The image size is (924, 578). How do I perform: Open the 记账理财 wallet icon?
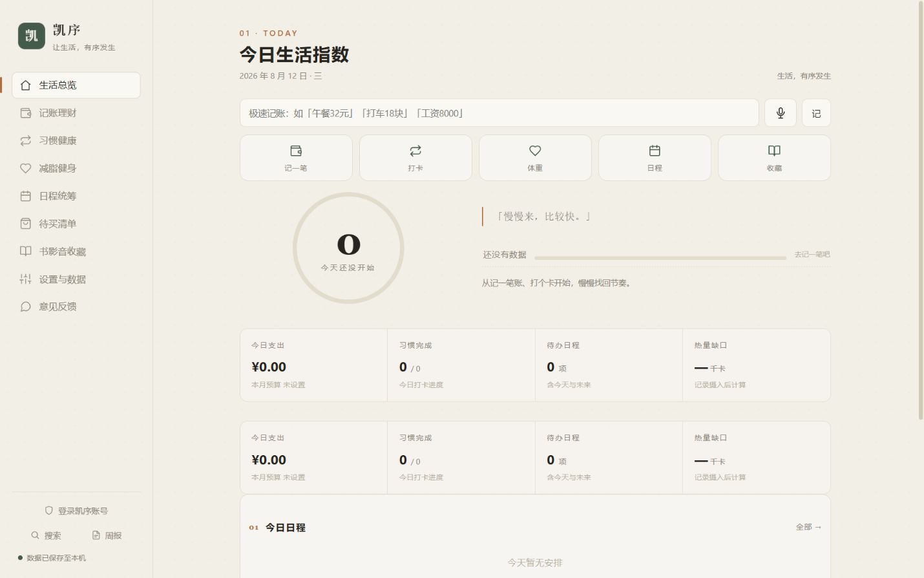click(25, 113)
